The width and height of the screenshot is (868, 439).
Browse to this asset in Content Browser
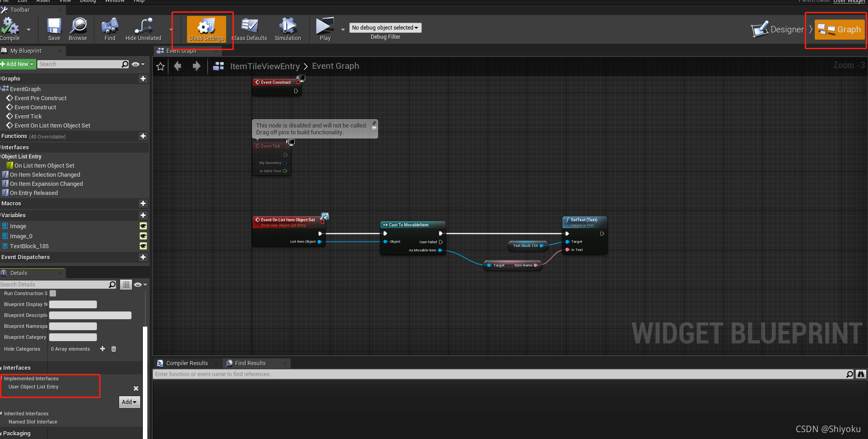(x=78, y=27)
